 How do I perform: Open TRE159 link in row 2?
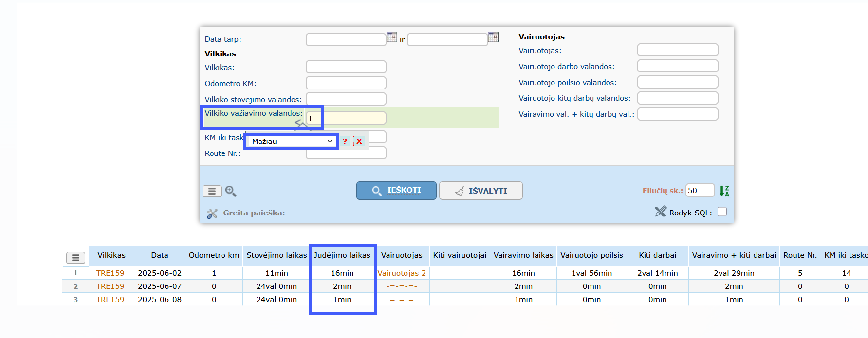click(x=110, y=286)
